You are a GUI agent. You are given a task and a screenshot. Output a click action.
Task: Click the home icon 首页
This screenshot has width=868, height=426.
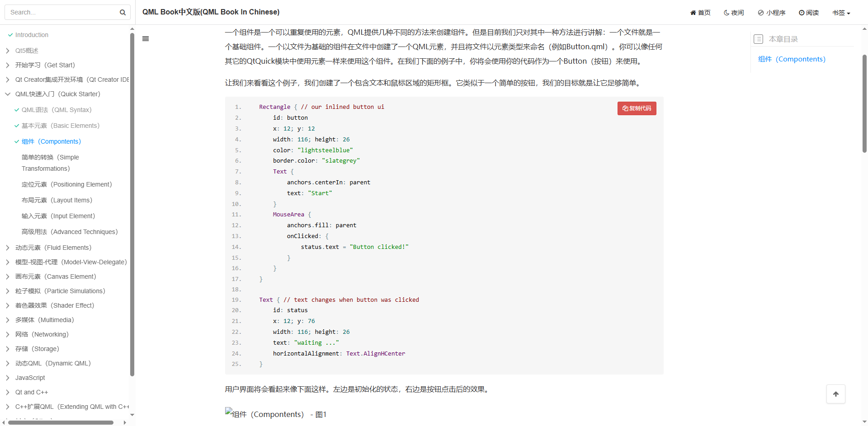tap(693, 13)
